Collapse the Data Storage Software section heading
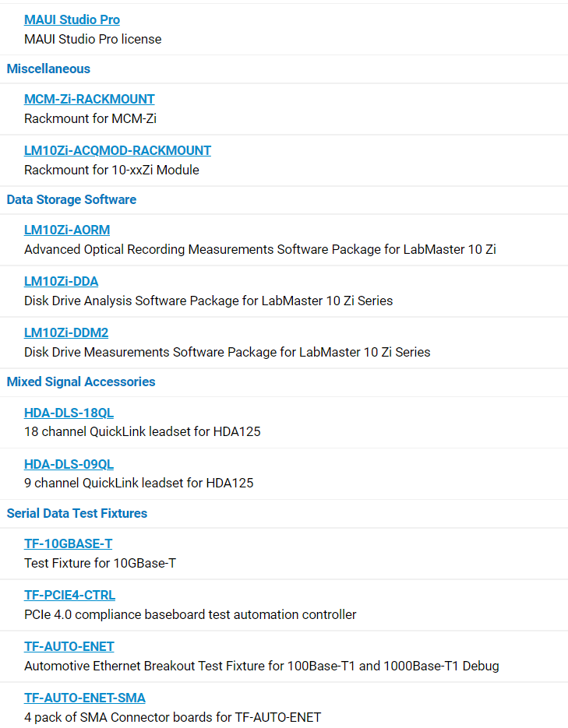This screenshot has height=728, width=568. [72, 199]
